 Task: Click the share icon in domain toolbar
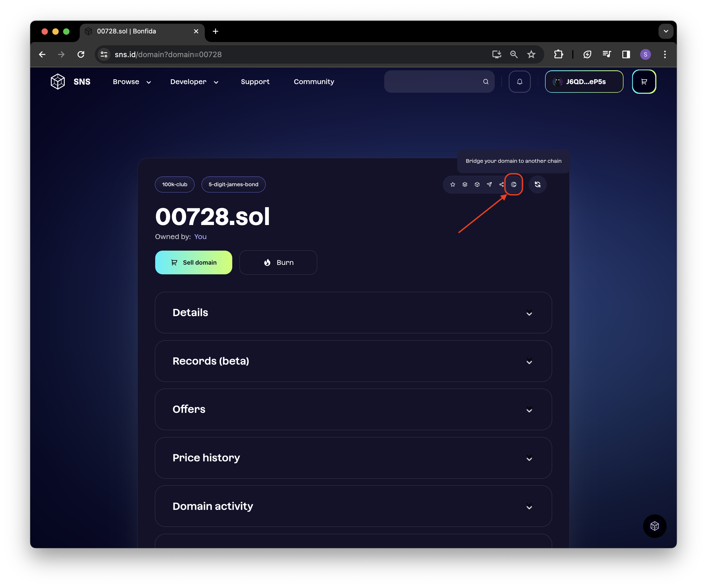point(501,185)
